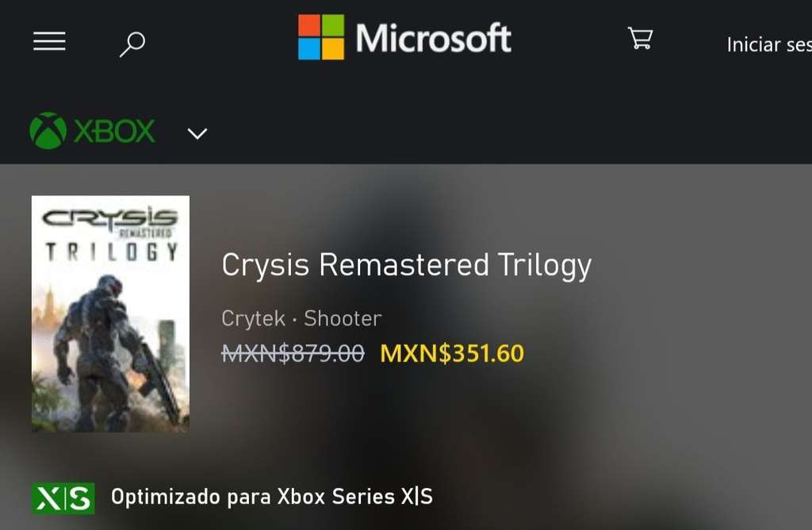Open the hamburger navigation menu
This screenshot has height=530, width=812.
click(x=49, y=41)
